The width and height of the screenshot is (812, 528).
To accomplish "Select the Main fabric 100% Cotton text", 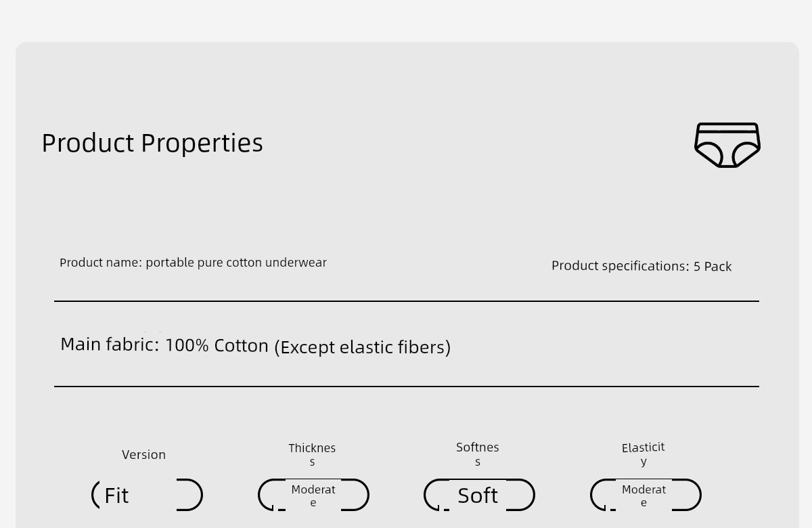I will (164, 345).
